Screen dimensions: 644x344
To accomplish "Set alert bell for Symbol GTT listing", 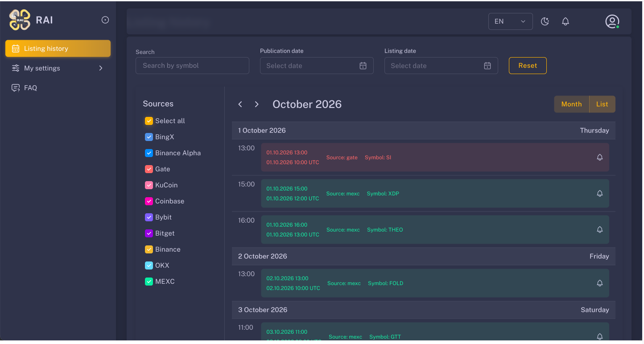I will coord(600,336).
